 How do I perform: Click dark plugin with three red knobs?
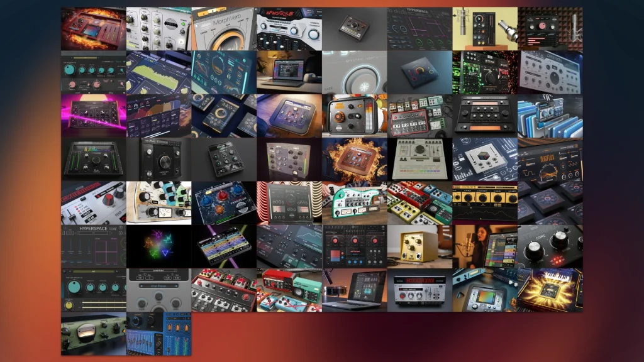point(355,246)
